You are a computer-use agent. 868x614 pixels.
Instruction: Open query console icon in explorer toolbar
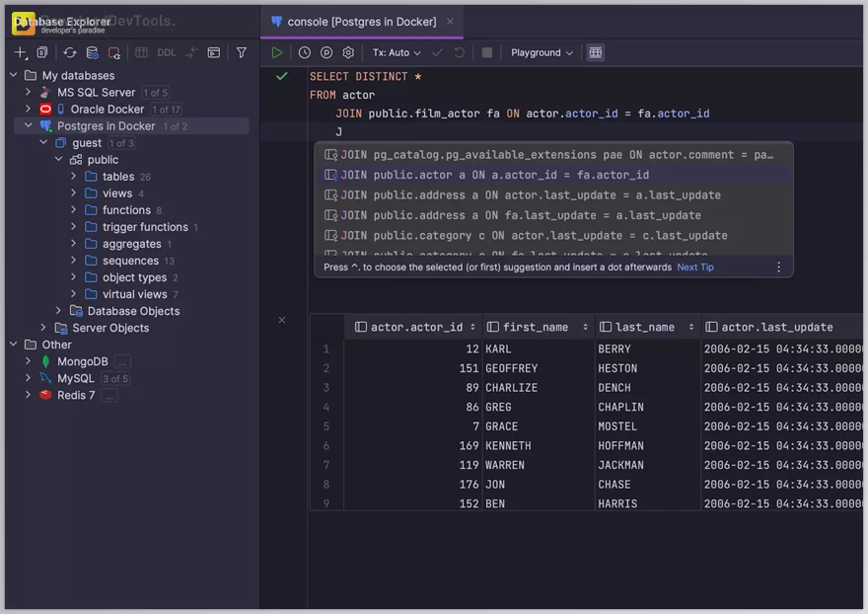coord(214,52)
